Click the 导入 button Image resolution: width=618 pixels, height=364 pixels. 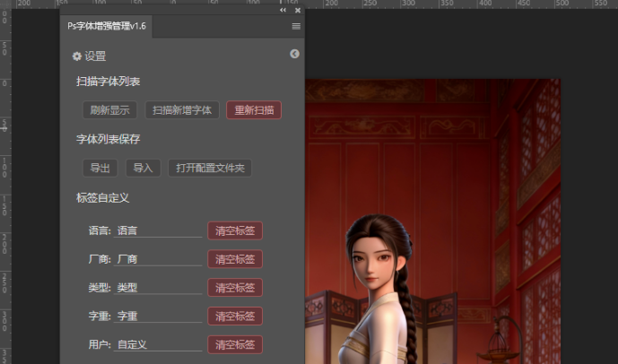tap(143, 169)
